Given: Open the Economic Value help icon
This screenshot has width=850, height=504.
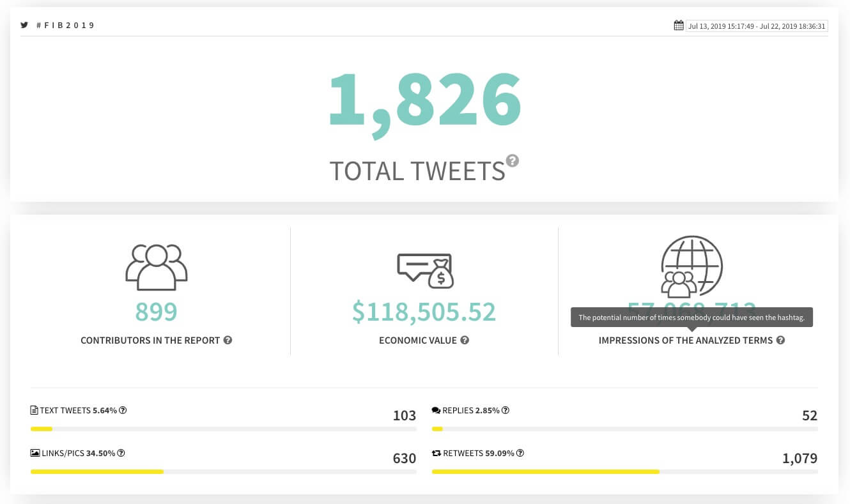Looking at the screenshot, I should point(465,340).
